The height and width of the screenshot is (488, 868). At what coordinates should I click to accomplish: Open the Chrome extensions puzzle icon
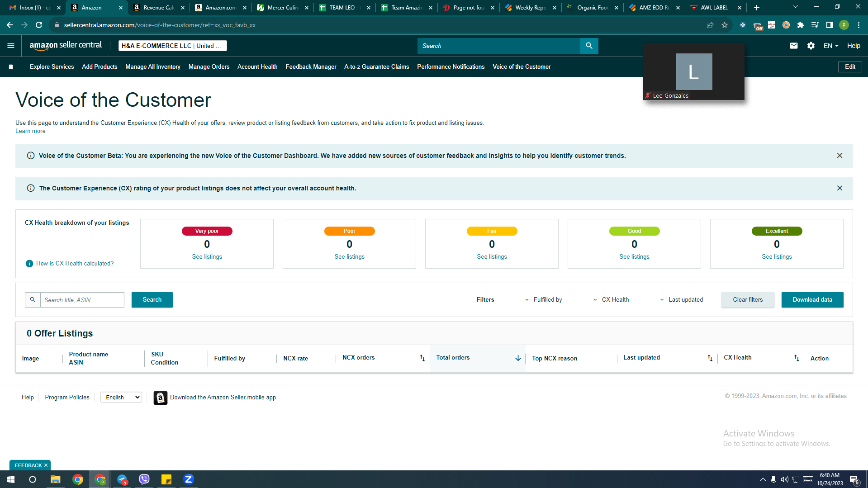coord(801,25)
